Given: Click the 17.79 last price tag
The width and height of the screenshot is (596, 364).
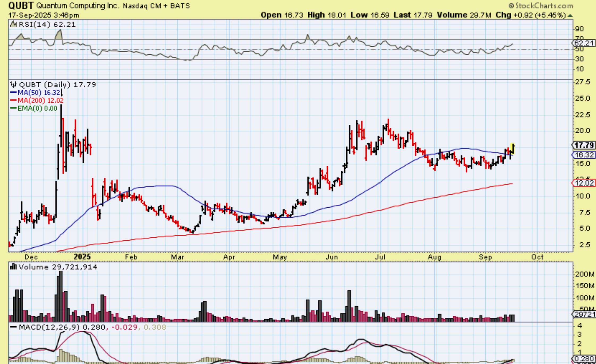Looking at the screenshot, I should tap(584, 145).
